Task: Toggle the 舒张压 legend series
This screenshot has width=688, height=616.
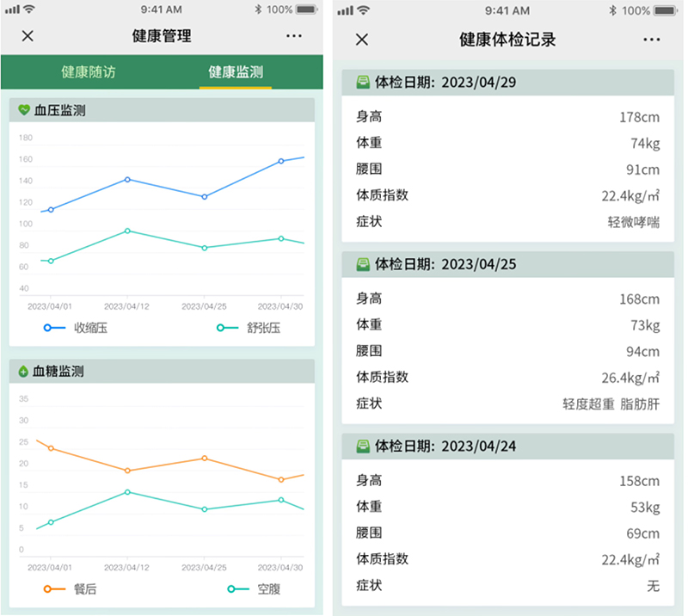Action: click(249, 328)
